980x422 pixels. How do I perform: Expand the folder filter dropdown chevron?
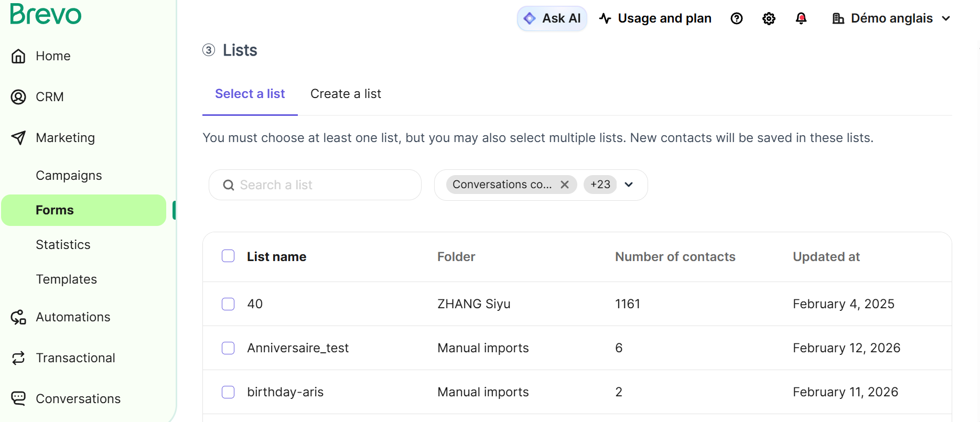pyautogui.click(x=629, y=185)
